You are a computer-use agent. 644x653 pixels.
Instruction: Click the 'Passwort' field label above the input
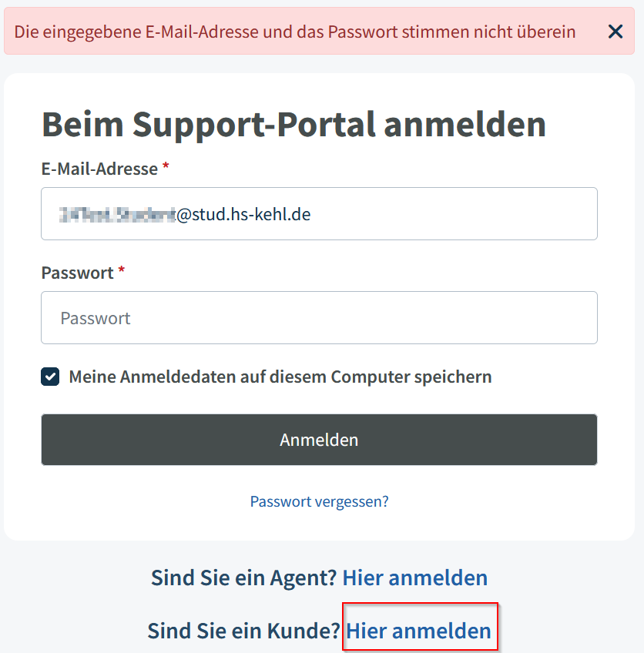(77, 273)
